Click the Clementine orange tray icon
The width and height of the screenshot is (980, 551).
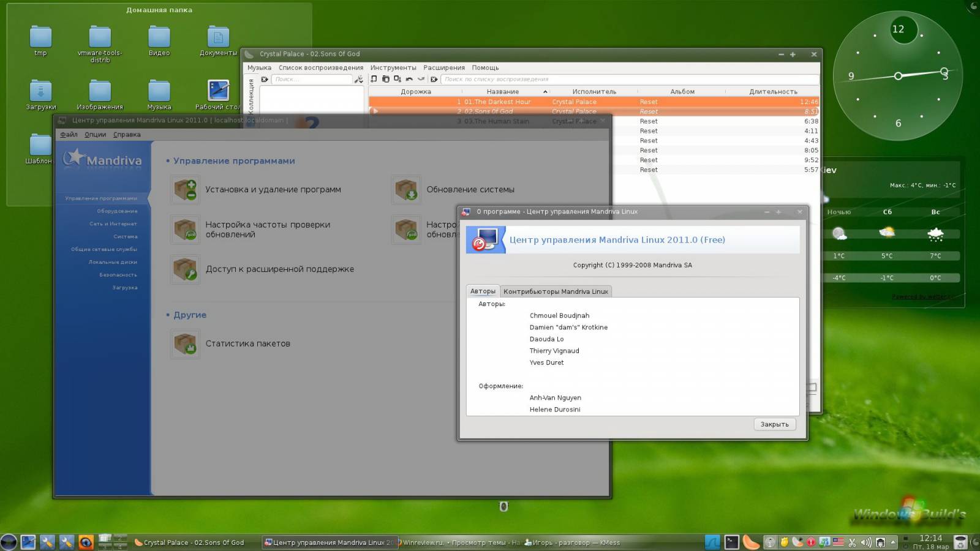(751, 542)
